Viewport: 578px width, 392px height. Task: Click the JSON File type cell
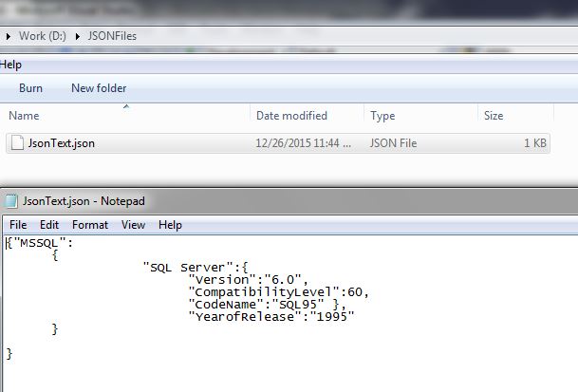pos(393,143)
